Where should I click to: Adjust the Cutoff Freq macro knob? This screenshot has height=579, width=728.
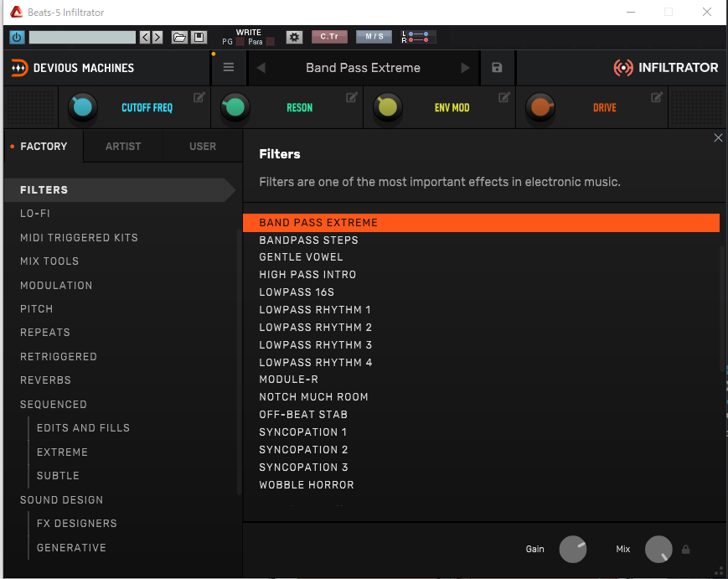coord(83,107)
